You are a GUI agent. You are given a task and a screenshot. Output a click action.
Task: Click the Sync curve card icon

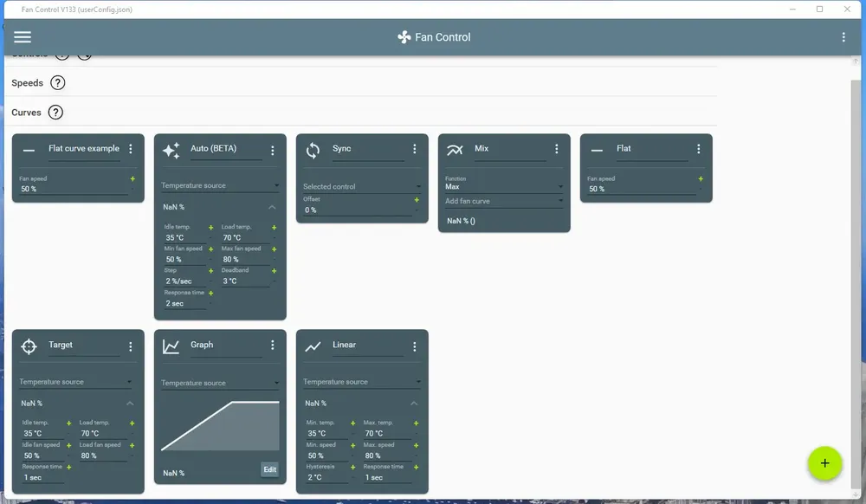click(x=313, y=151)
